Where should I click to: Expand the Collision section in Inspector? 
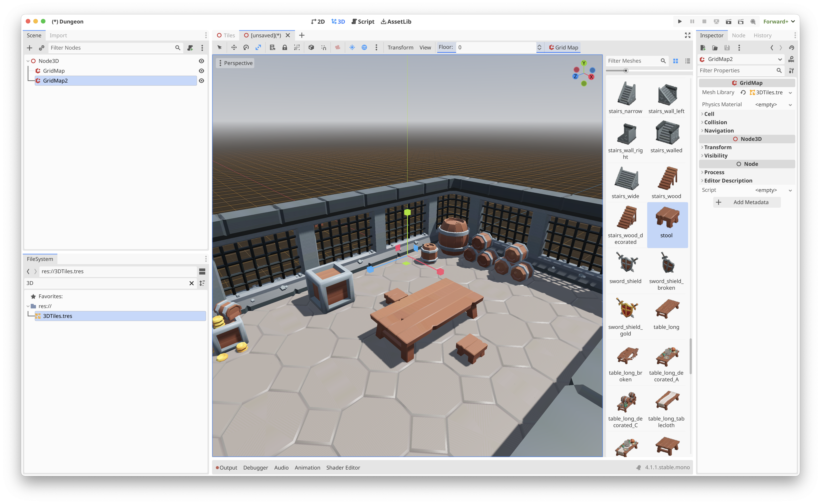715,122
